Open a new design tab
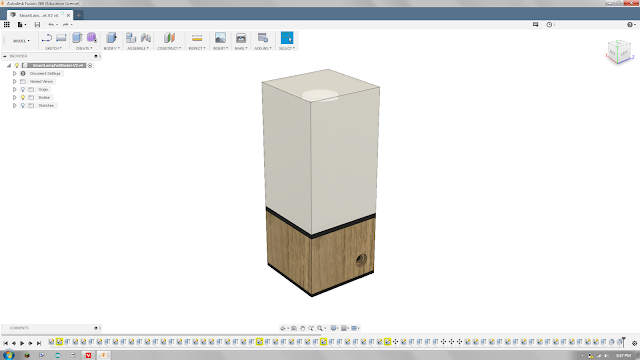640x360 pixels. [x=78, y=15]
